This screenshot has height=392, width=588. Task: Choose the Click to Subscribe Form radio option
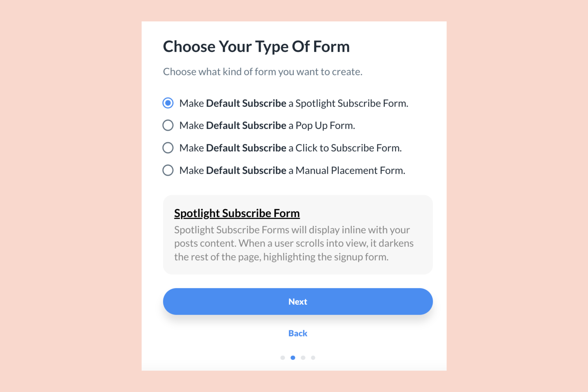[168, 148]
